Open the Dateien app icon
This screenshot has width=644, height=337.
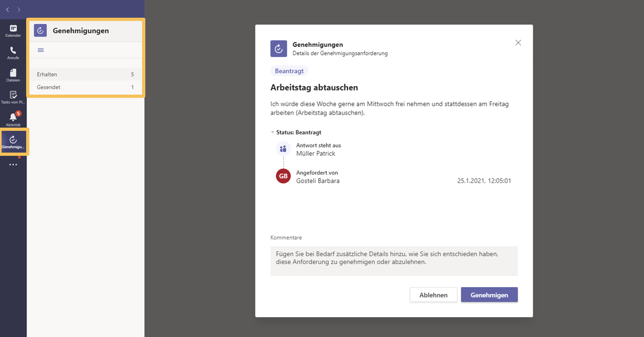[x=13, y=75]
